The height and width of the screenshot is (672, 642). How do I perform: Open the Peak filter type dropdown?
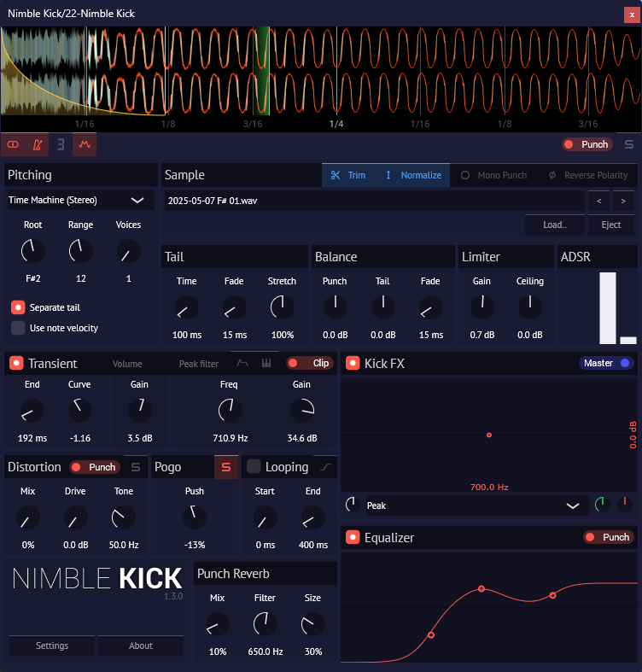pos(477,505)
